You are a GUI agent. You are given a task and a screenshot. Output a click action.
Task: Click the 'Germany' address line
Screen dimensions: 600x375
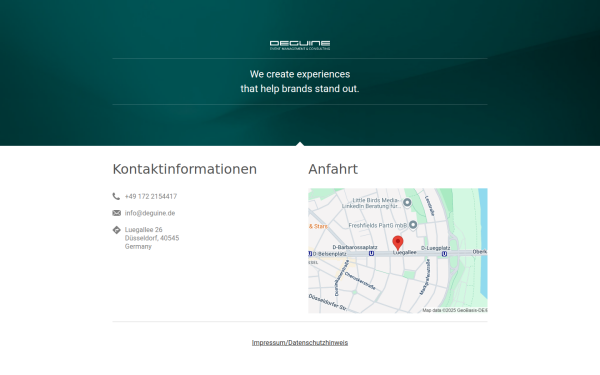pos(138,246)
